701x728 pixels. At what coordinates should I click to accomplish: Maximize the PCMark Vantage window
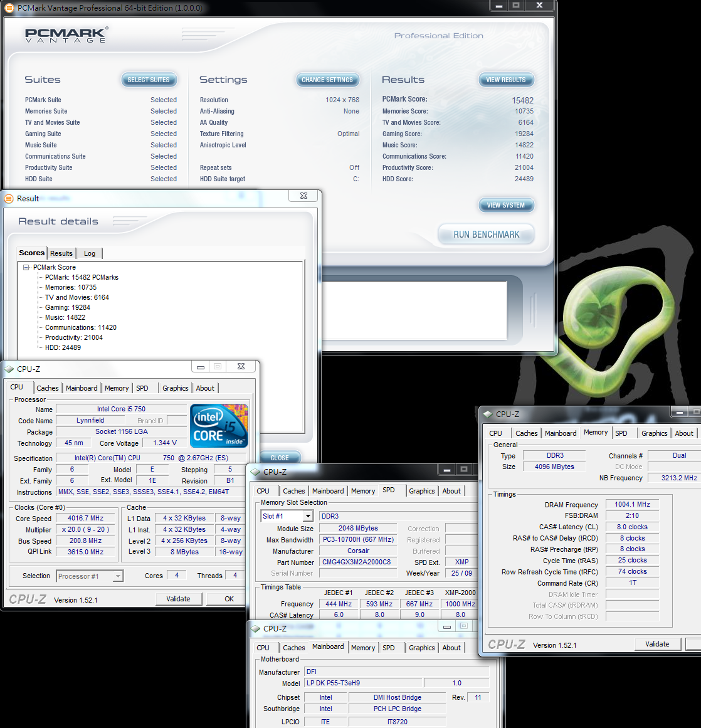point(516,6)
